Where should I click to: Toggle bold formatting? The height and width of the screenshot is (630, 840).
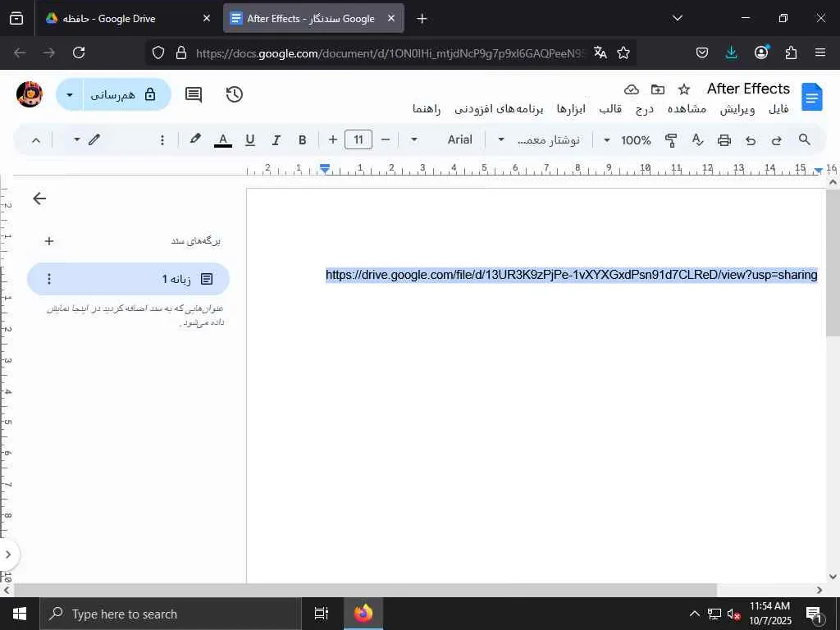click(x=302, y=140)
